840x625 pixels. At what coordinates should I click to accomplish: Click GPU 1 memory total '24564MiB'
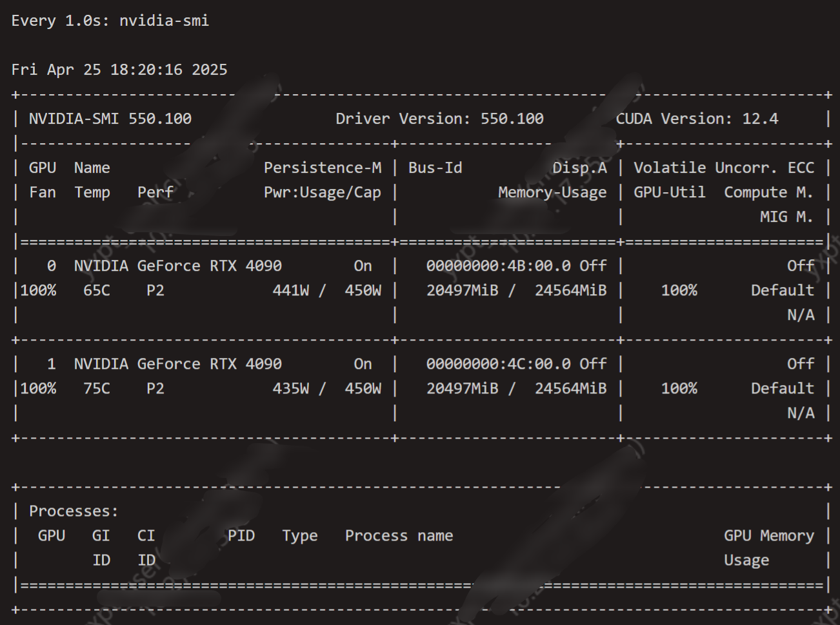pyautogui.click(x=571, y=388)
